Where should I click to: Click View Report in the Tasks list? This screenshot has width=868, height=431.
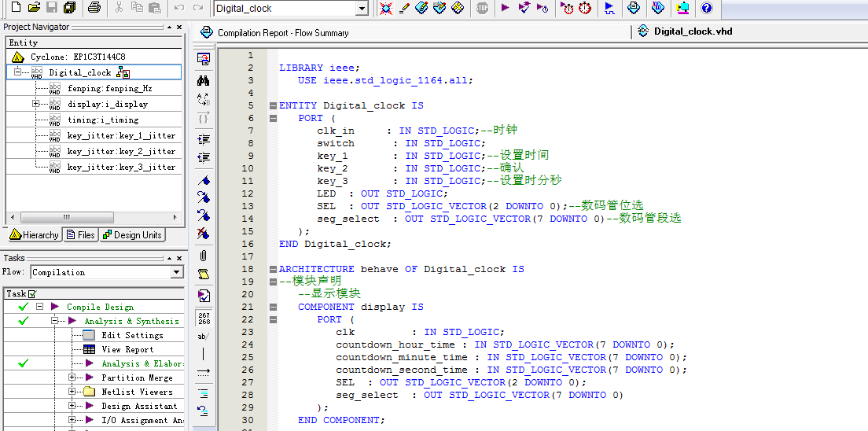click(x=127, y=349)
